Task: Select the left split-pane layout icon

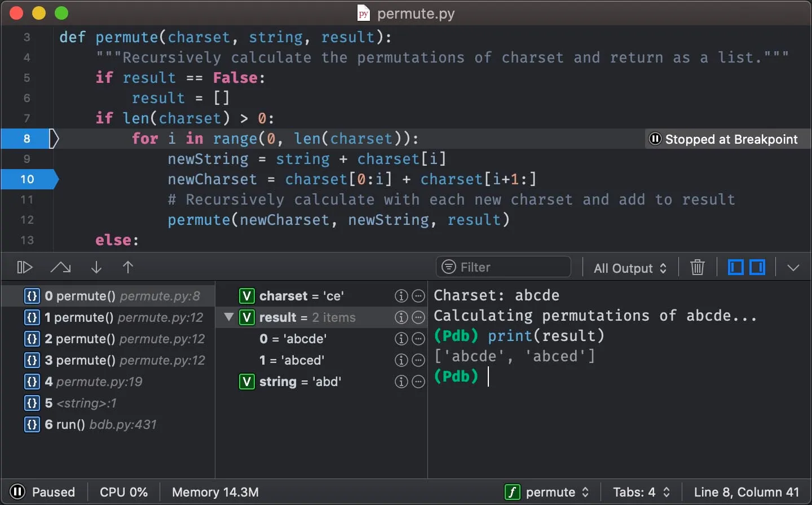Action: [735, 267]
